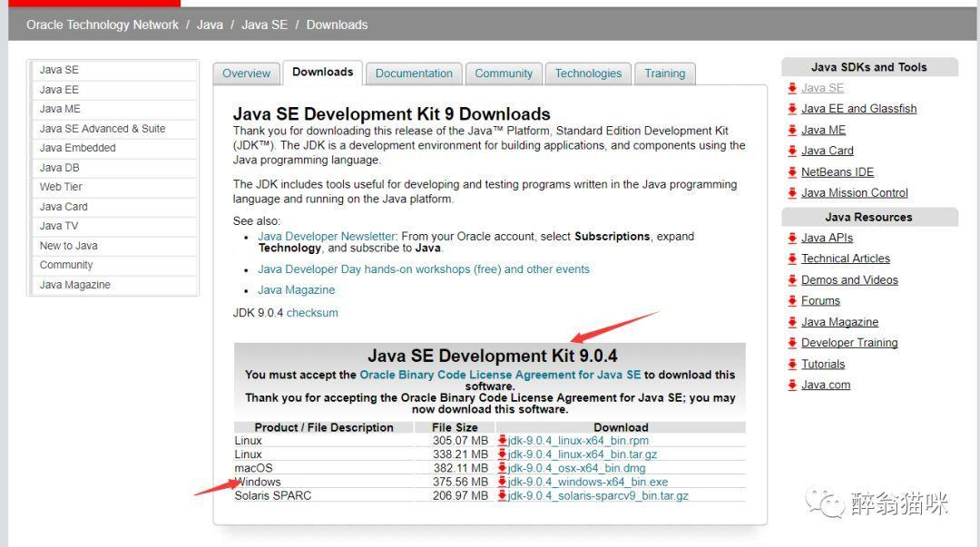This screenshot has width=980, height=547.
Task: Click download icon for windows-x64 exe file
Action: (x=502, y=482)
